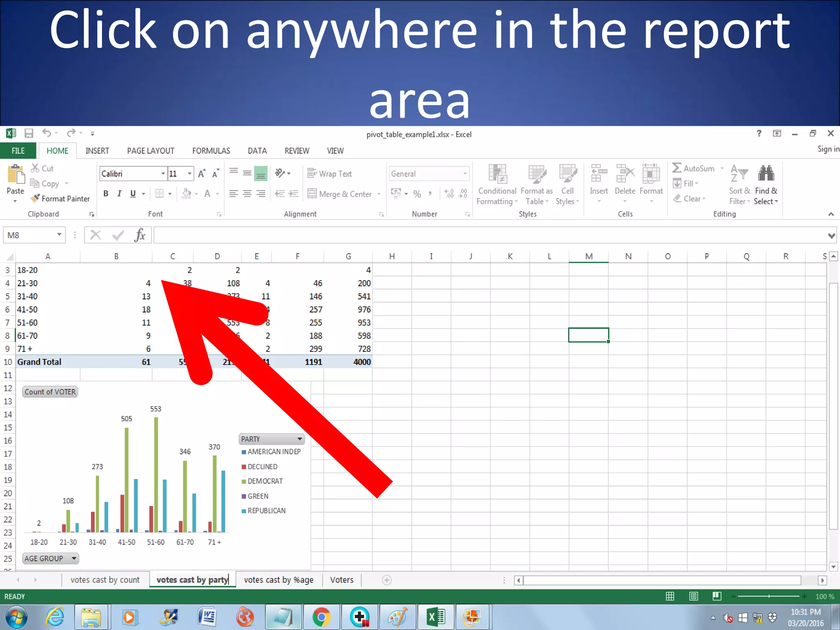The height and width of the screenshot is (630, 840).
Task: Click the Insert Function fx icon
Action: tap(140, 235)
